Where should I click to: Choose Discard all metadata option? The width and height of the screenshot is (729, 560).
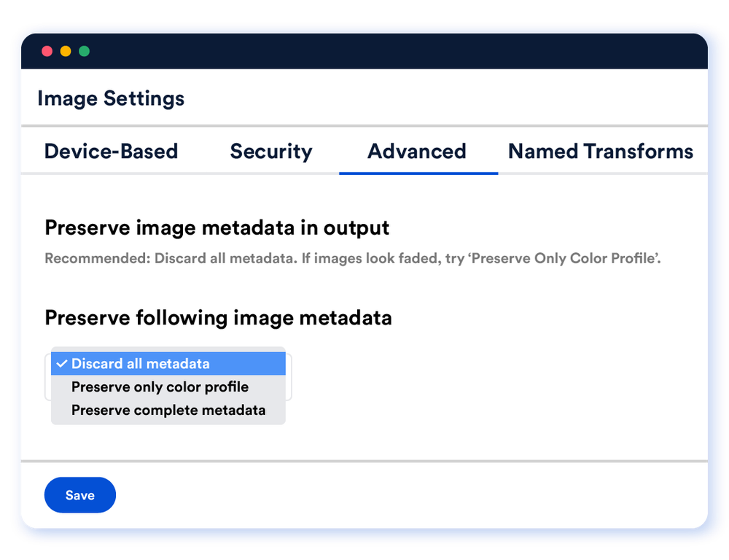click(x=168, y=364)
